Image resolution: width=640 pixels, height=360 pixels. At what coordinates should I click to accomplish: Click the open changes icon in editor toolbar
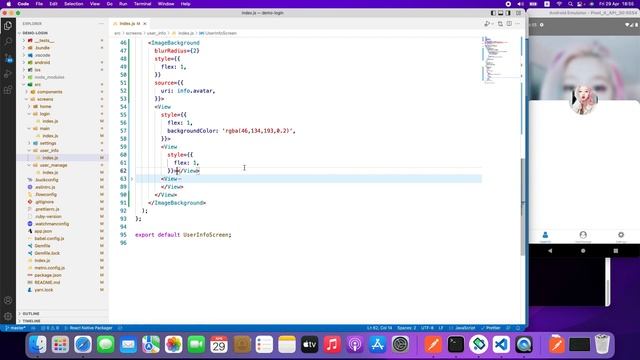point(500,24)
